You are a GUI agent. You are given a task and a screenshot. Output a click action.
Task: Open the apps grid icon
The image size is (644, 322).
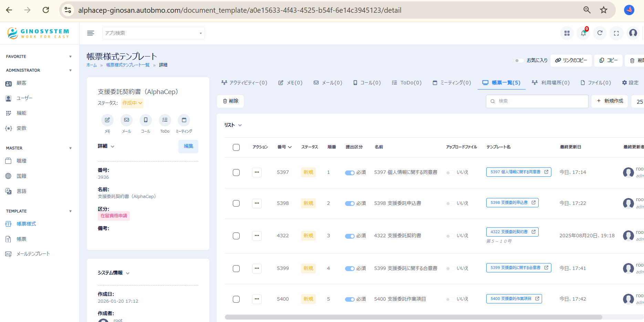(567, 33)
